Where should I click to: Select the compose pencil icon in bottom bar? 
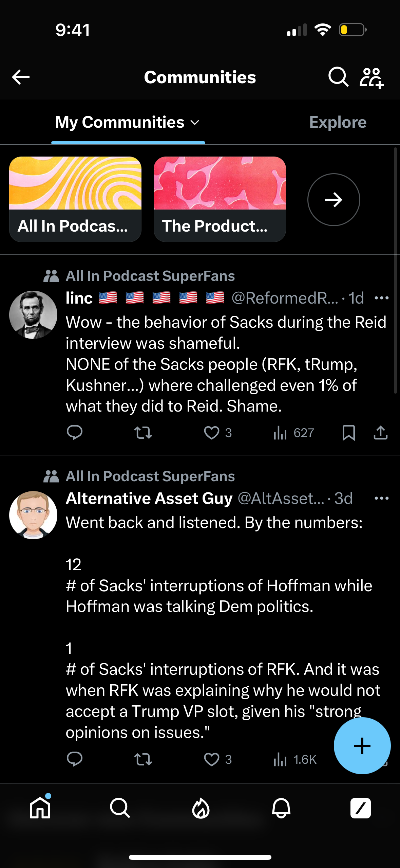pyautogui.click(x=361, y=808)
